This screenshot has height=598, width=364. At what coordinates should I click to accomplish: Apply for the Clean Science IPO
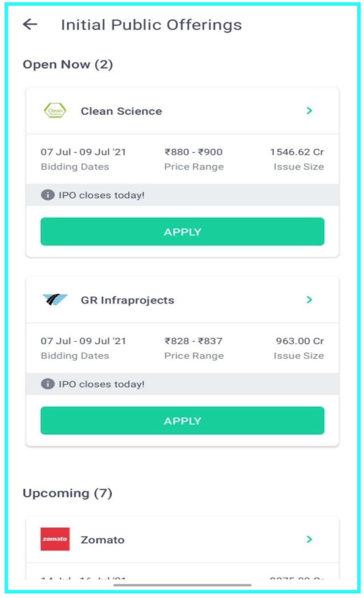click(x=182, y=232)
